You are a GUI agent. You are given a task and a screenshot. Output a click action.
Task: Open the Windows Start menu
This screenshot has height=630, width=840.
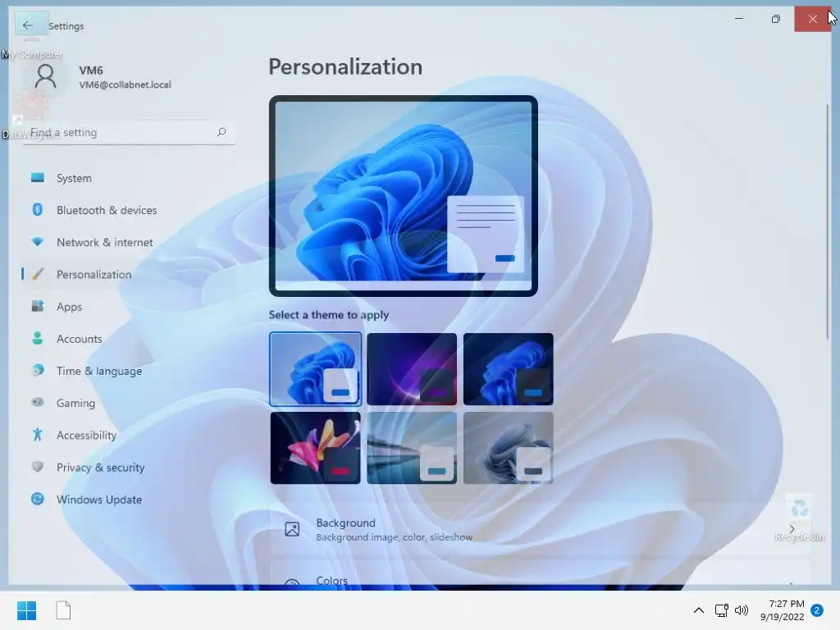27,610
